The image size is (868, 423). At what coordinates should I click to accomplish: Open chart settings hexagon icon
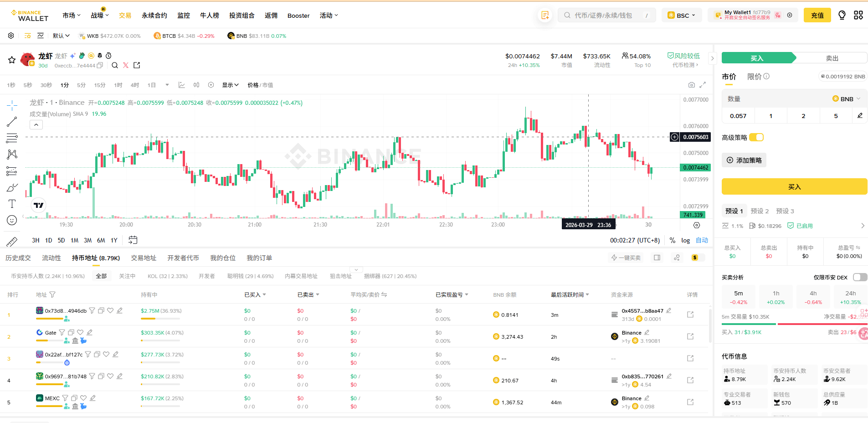pos(211,85)
